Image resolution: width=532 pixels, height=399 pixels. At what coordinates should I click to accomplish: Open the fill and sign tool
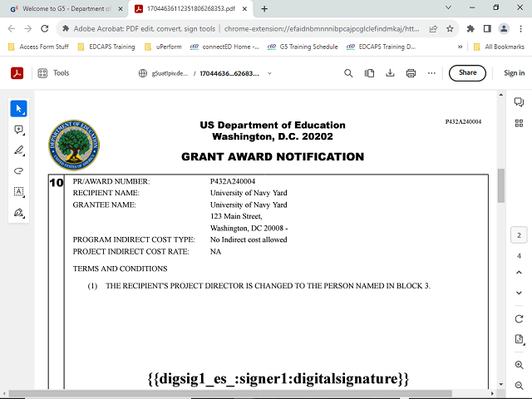pos(18,213)
